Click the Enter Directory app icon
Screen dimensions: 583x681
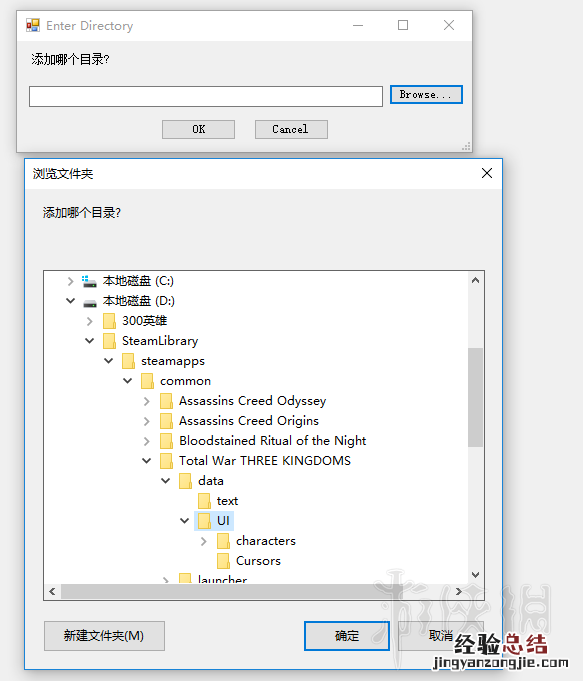(x=33, y=25)
